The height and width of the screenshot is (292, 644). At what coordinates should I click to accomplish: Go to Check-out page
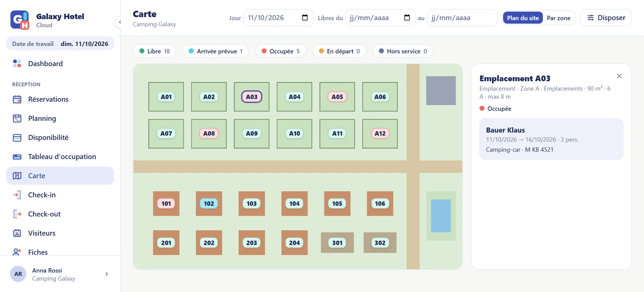coord(60,214)
